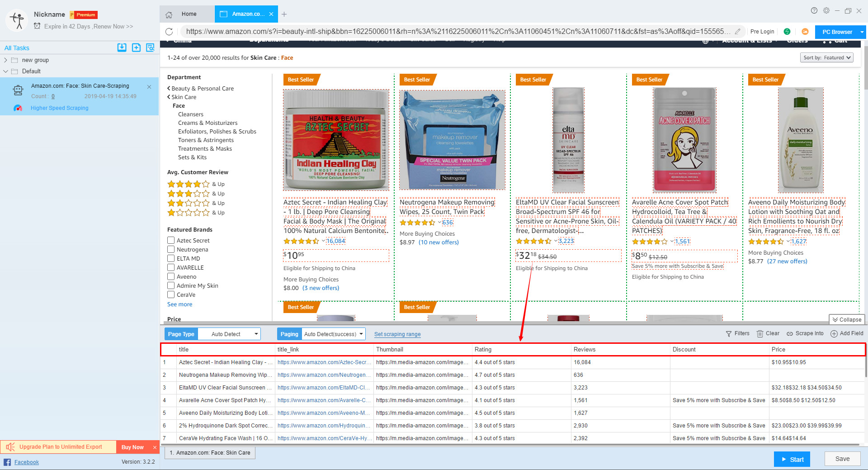
Task: Open the Paging Auto Detect dropdown
Action: pos(334,334)
